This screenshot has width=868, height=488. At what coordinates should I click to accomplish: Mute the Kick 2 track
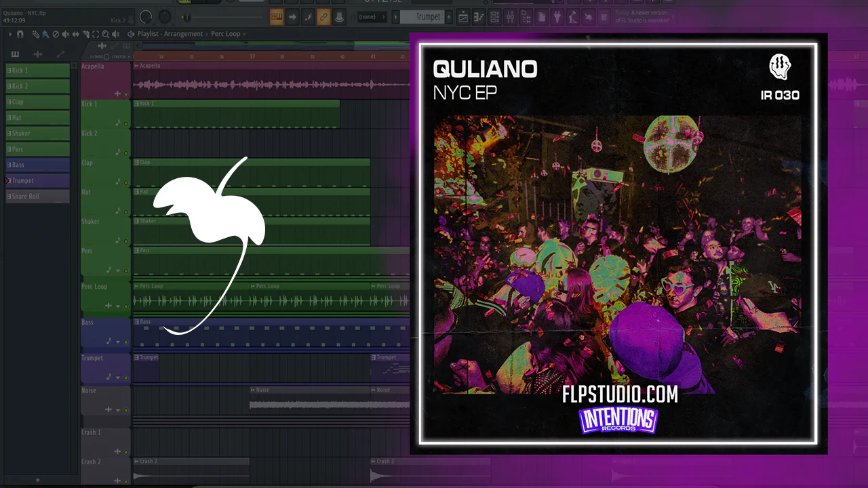(126, 152)
